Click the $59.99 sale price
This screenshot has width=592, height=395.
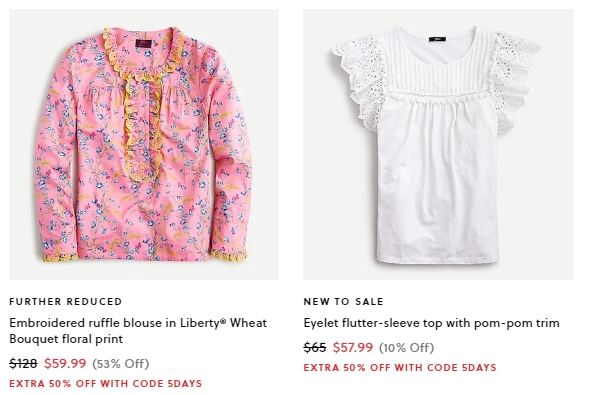pos(65,363)
